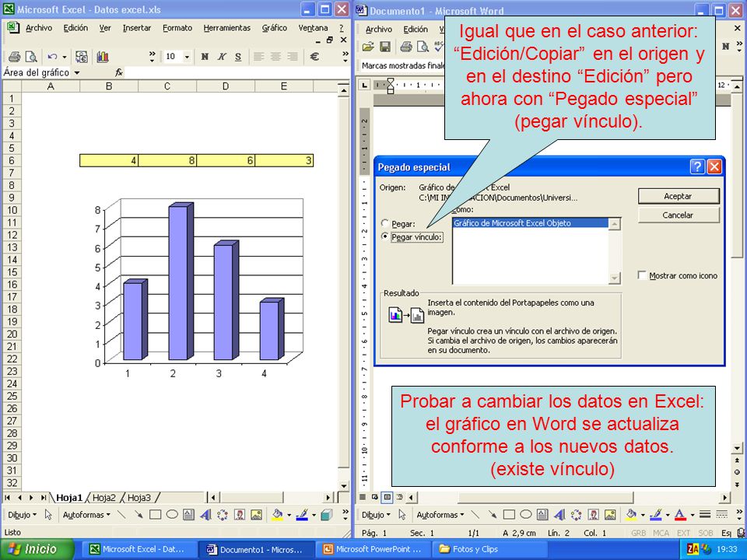Center text in Excel toolbar
Image resolution: width=747 pixels, height=560 pixels.
[275, 57]
